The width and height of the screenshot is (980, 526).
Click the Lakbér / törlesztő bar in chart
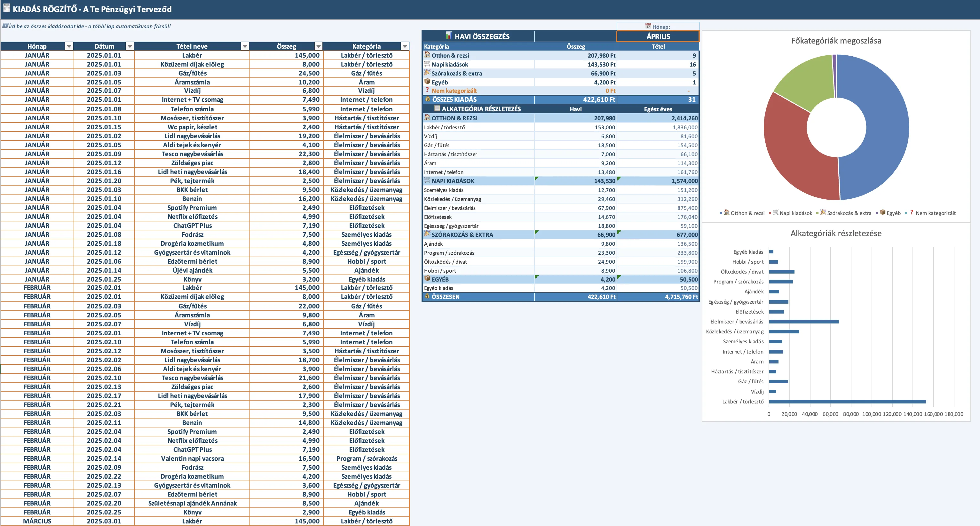point(847,402)
